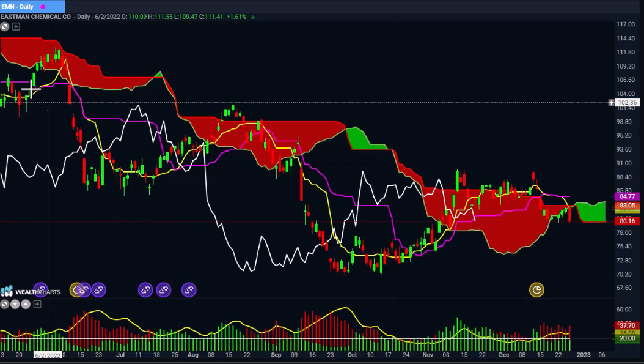
Task: Click the Aug label on time axis
Action: [192, 355]
